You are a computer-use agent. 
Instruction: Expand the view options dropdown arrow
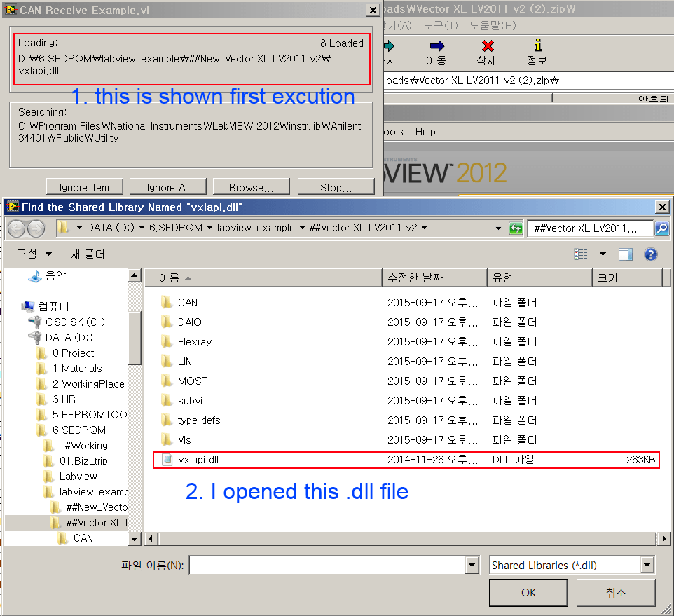(603, 254)
